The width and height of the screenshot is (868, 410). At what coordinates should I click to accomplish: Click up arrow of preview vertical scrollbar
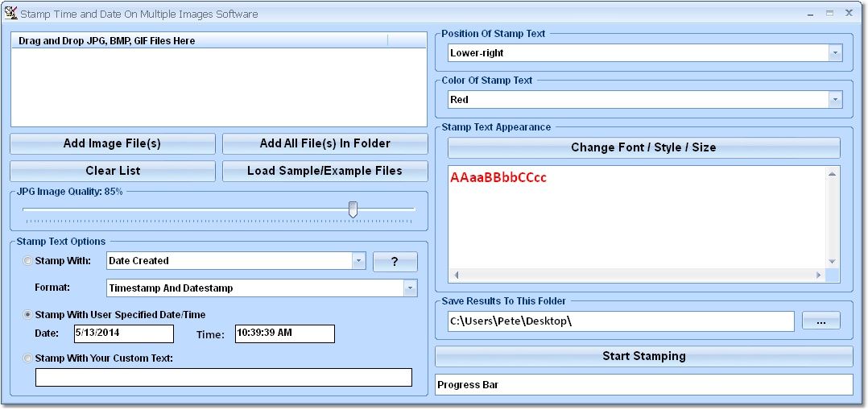pos(832,175)
